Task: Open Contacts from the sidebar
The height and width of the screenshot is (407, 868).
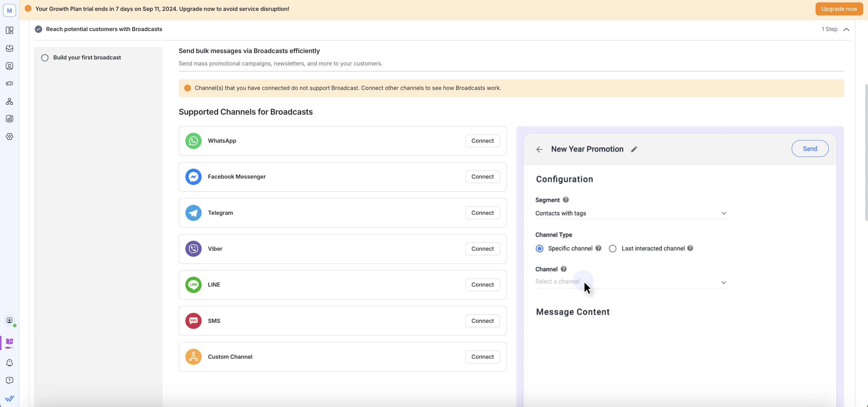Action: 9,66
